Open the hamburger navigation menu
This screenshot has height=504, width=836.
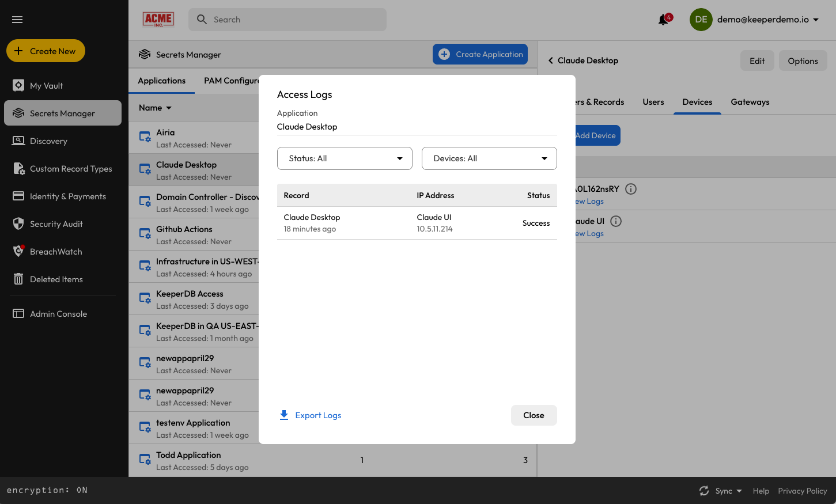click(x=17, y=20)
